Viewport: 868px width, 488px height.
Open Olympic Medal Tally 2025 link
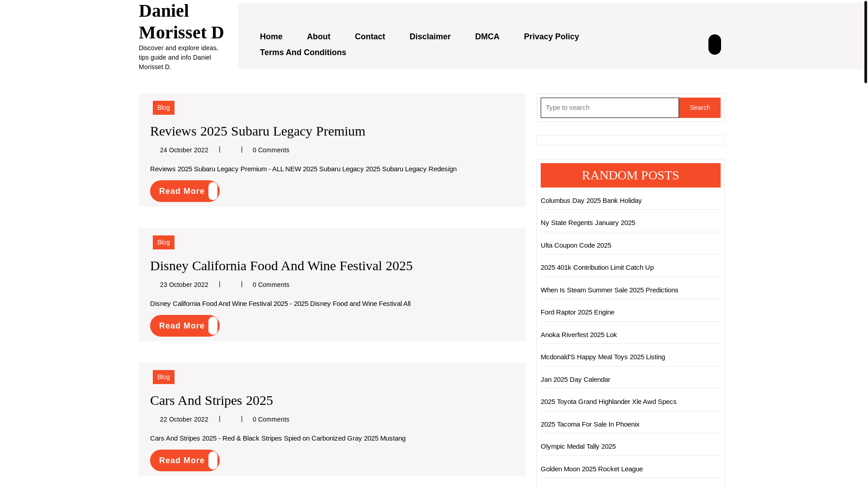pyautogui.click(x=578, y=446)
